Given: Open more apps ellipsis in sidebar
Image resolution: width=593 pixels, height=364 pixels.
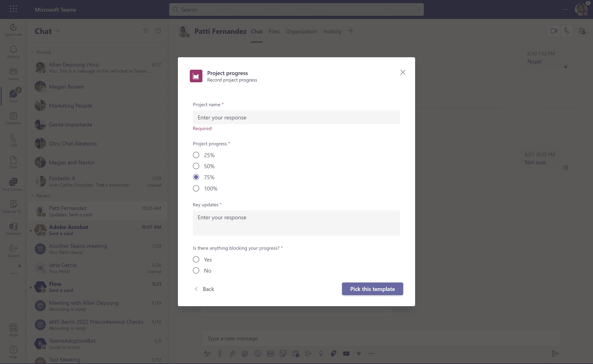Looking at the screenshot, I should pyautogui.click(x=13, y=273).
